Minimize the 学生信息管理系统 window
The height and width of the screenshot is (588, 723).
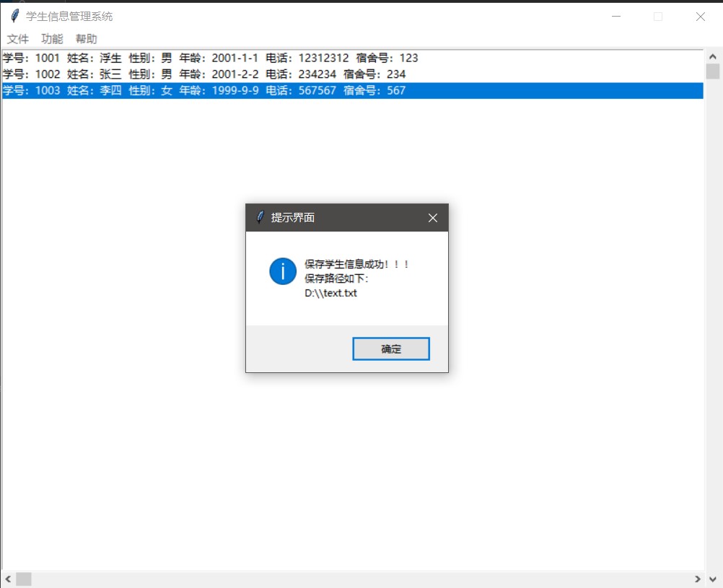(616, 16)
